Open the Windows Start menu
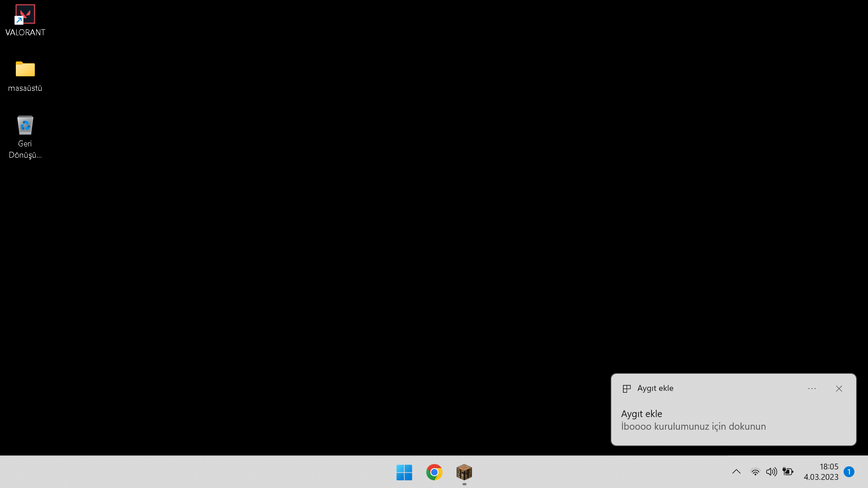The height and width of the screenshot is (488, 868). pos(404,472)
